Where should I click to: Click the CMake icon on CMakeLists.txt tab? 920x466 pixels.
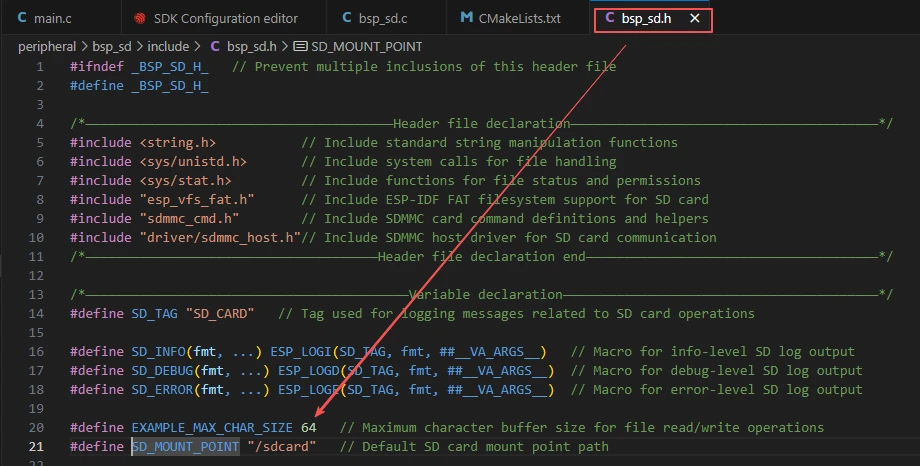(467, 18)
